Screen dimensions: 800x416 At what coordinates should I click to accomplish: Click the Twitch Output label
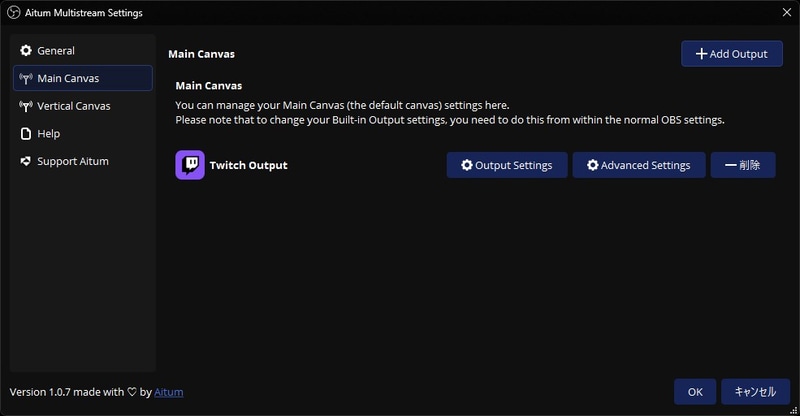[248, 165]
